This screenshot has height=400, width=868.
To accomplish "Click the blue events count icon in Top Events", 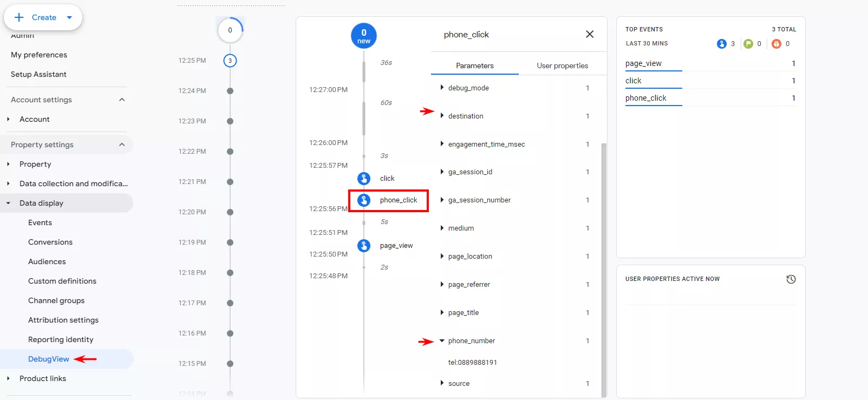I will tap(721, 44).
